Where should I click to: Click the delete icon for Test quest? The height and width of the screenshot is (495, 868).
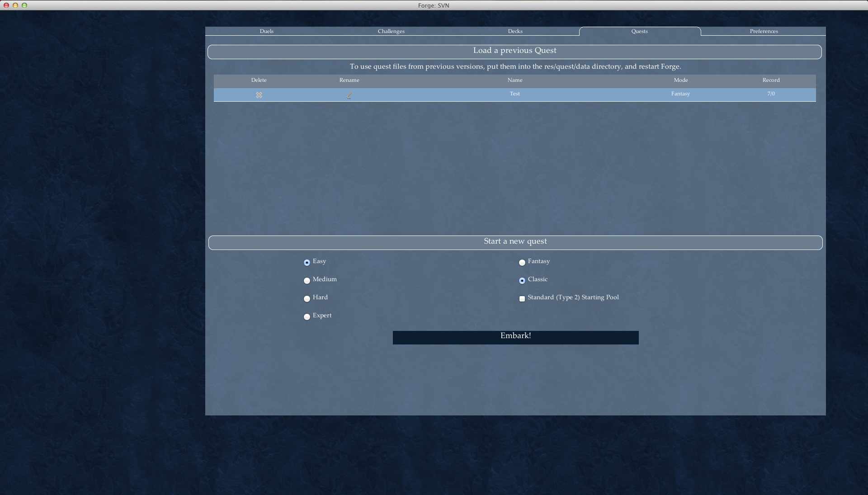pyautogui.click(x=259, y=95)
